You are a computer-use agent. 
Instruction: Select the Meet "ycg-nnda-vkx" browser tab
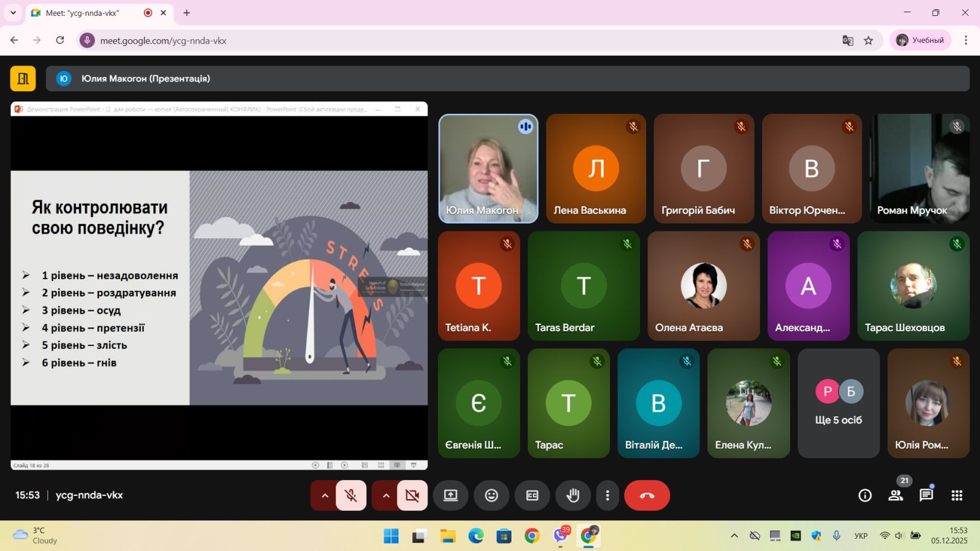click(92, 13)
